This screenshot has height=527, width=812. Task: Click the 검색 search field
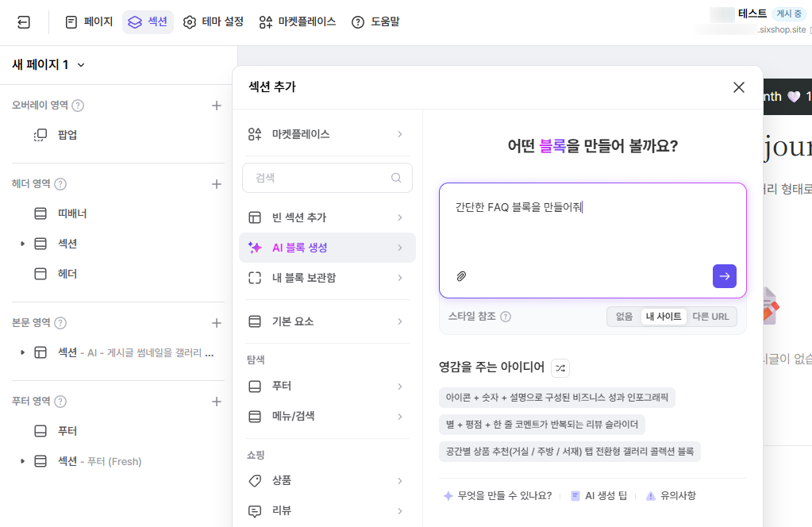327,178
